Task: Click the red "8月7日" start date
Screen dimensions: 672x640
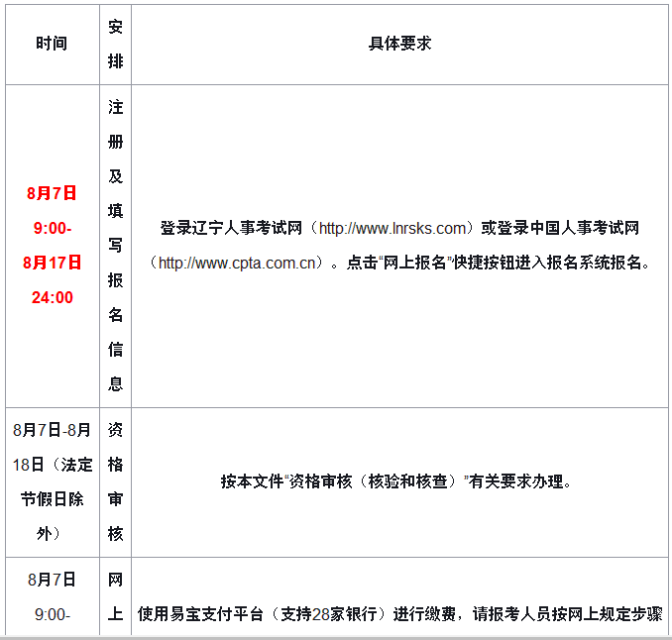Action: pyautogui.click(x=52, y=193)
